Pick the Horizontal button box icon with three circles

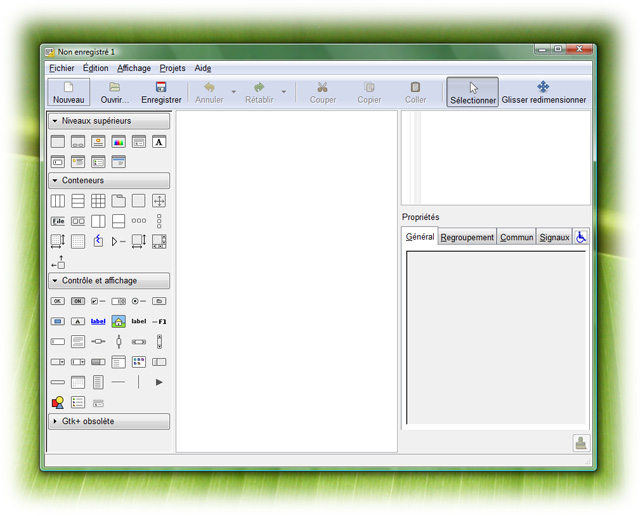[x=139, y=221]
